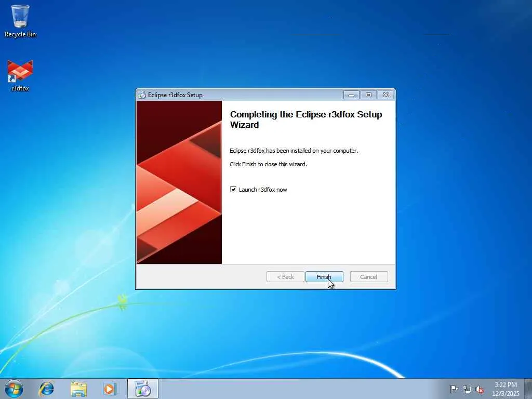Click text 'Click Finish to close this wizard.'
The image size is (532, 399).
coord(268,164)
